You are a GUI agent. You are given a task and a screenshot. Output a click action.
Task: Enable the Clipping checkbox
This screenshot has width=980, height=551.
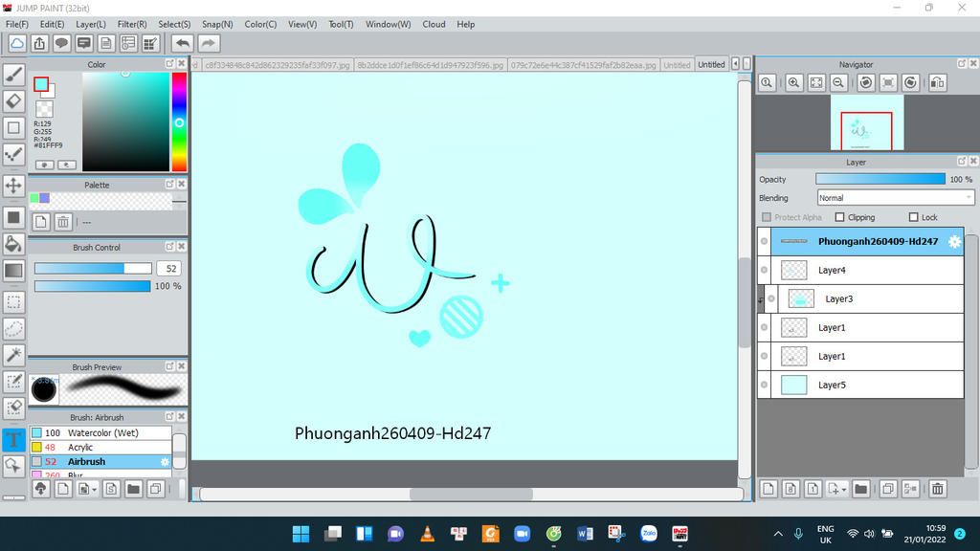coord(840,217)
